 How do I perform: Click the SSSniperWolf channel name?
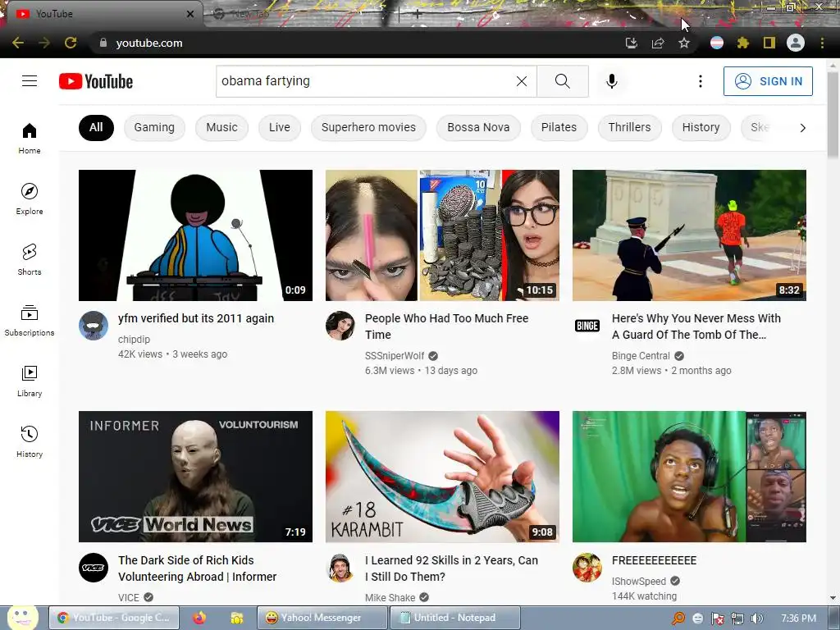395,356
